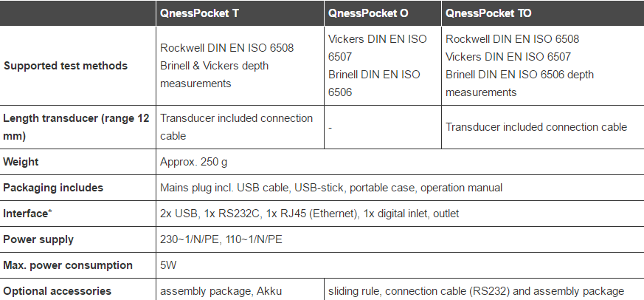
Task: Click the QnessPocket TO column header
Action: click(x=488, y=13)
